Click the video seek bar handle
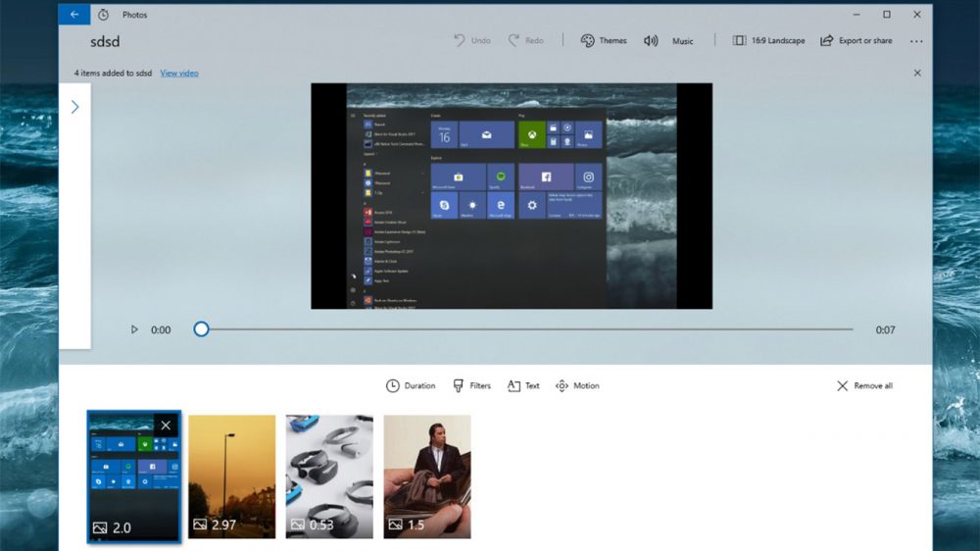The width and height of the screenshot is (980, 551). [x=201, y=329]
